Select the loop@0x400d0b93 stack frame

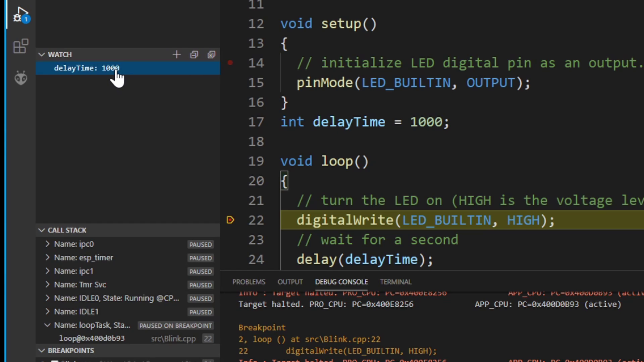[92, 338]
